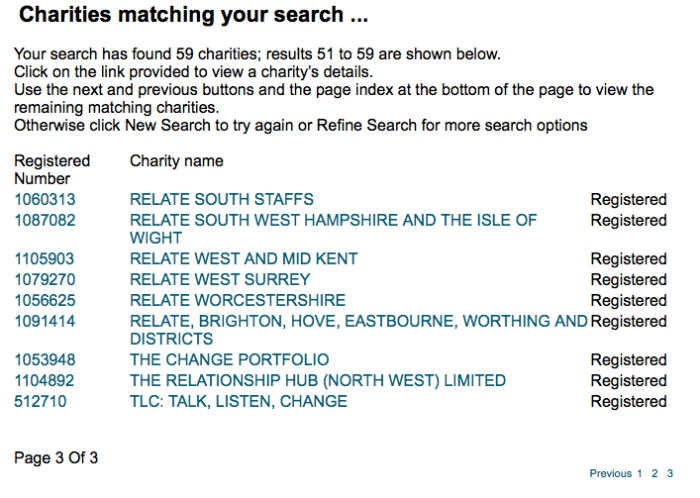Go to the Previous results page
Screen dimensions: 700x498
[610, 474]
